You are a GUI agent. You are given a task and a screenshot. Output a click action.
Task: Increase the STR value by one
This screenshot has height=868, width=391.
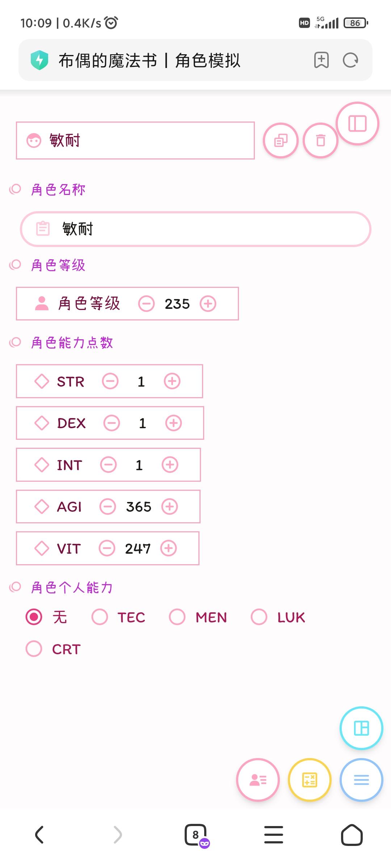click(x=172, y=382)
